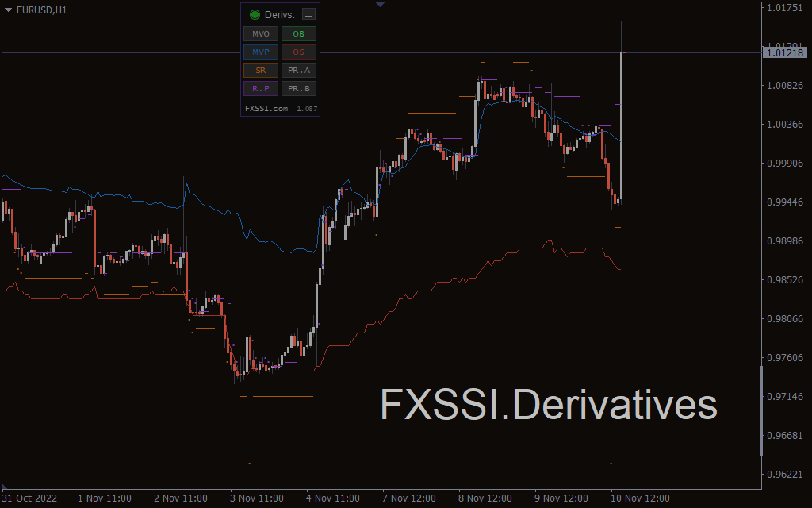Click the latest tall bullish candle

[621, 125]
